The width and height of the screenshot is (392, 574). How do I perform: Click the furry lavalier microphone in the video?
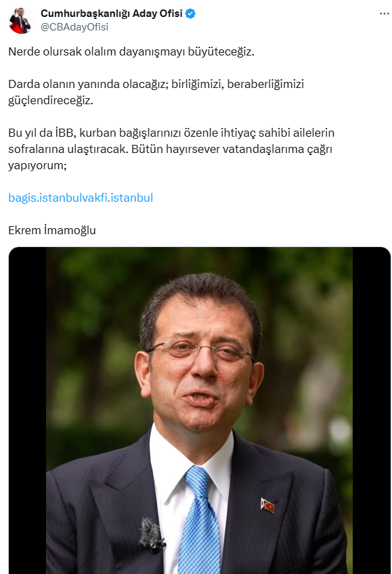tap(152, 535)
